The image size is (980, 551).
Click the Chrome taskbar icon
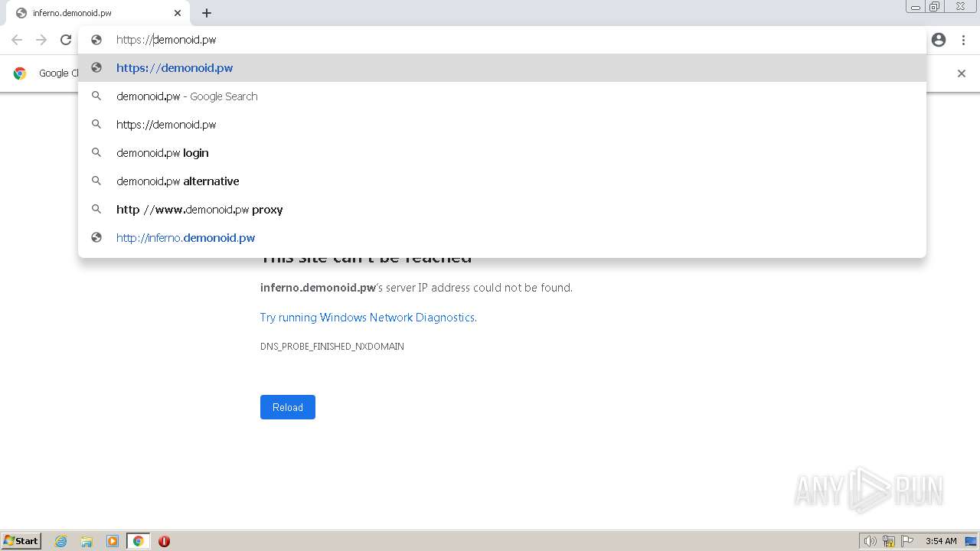pos(138,541)
